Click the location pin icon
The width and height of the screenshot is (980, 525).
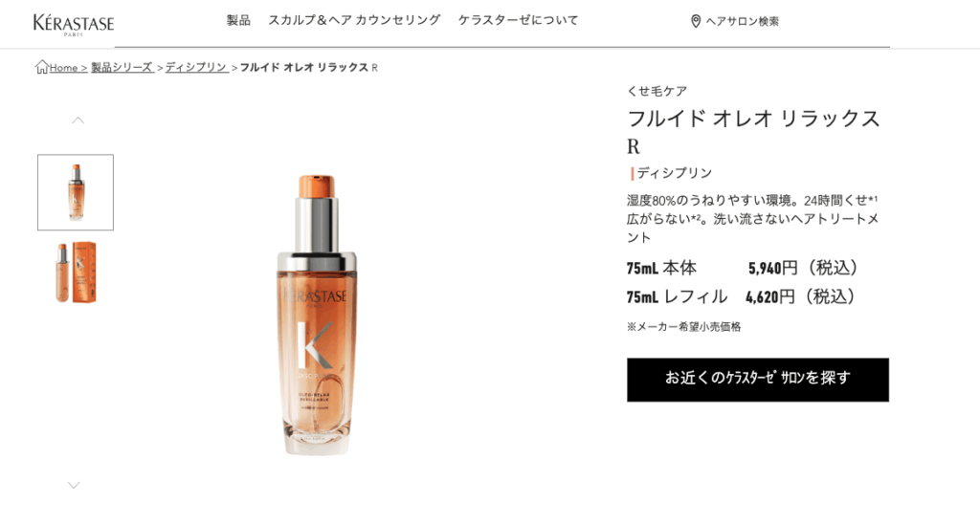pyautogui.click(x=696, y=21)
